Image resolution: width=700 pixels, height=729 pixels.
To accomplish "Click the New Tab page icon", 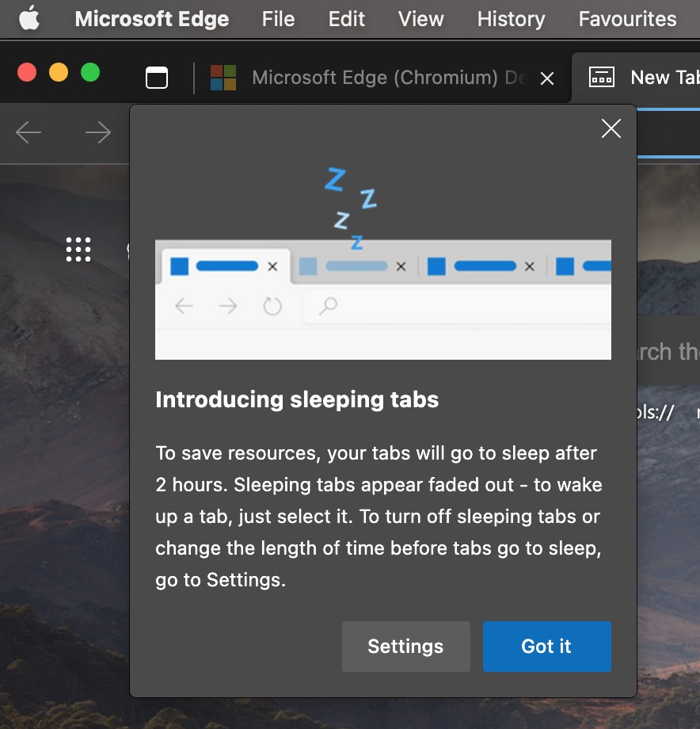I will pos(602,77).
